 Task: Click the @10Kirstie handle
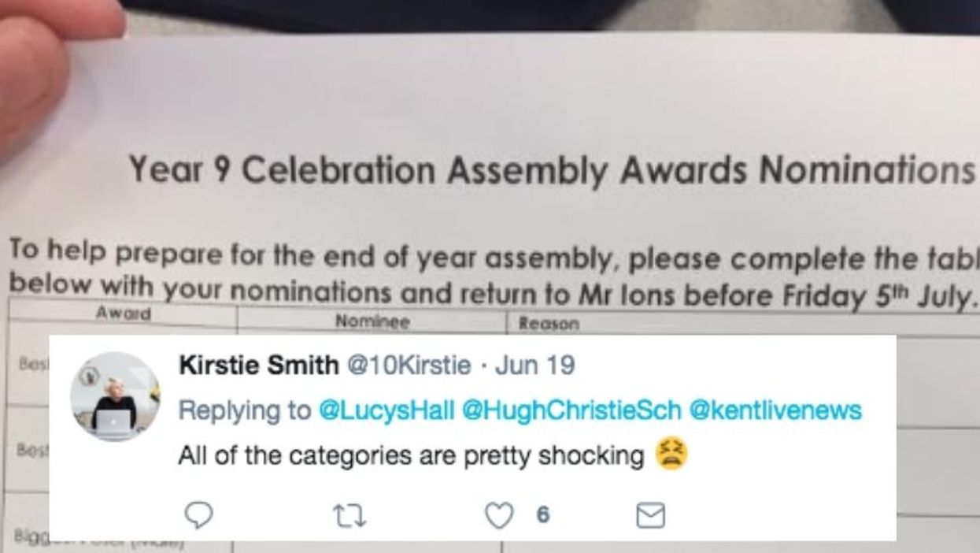(409, 366)
